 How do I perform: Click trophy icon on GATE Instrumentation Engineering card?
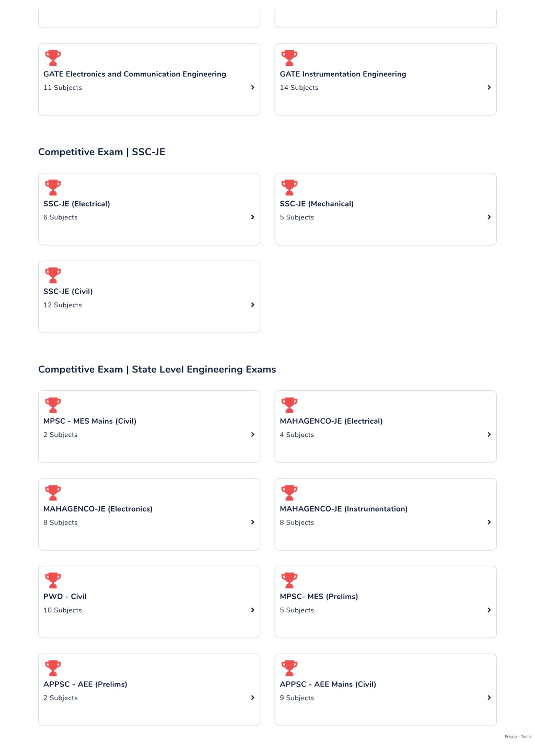[x=289, y=58]
